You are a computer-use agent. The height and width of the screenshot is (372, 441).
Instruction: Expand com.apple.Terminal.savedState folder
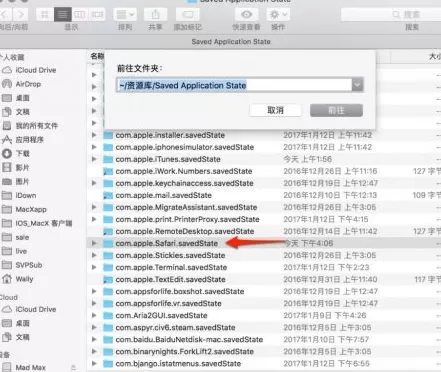point(94,267)
